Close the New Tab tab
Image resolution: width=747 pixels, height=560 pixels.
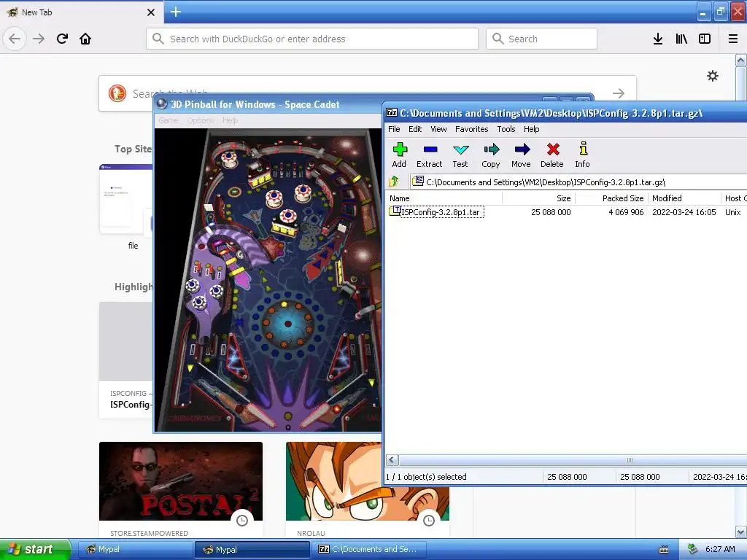pyautogui.click(x=151, y=12)
